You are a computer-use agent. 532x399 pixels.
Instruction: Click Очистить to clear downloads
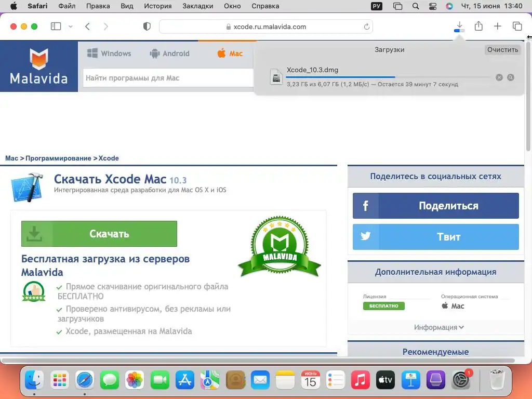(502, 49)
